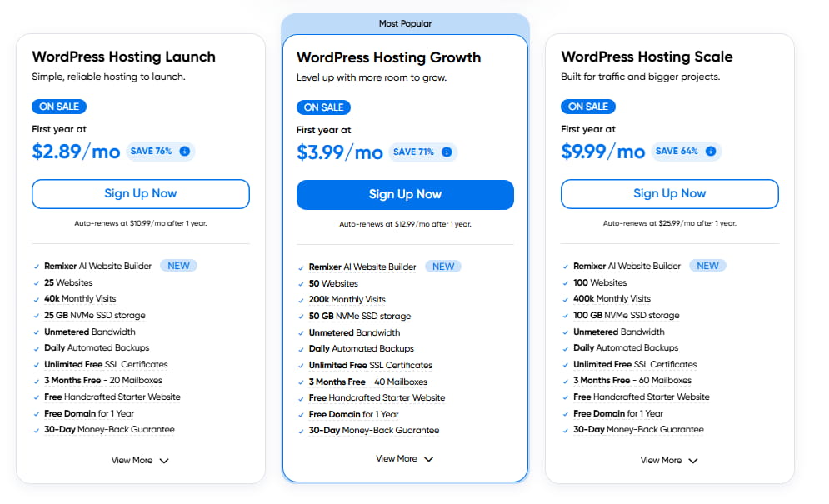Click the info icon beside SAVE 76%
This screenshot has height=504, width=829.
click(185, 152)
